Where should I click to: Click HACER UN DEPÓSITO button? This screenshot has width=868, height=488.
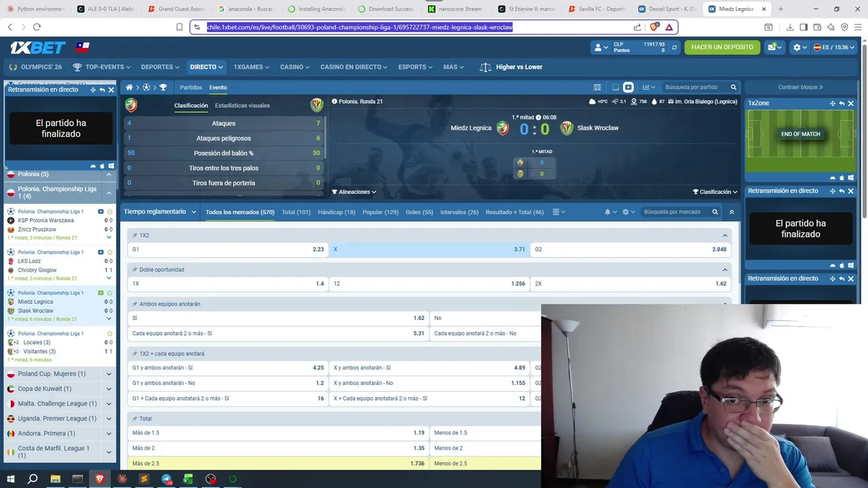(x=722, y=47)
